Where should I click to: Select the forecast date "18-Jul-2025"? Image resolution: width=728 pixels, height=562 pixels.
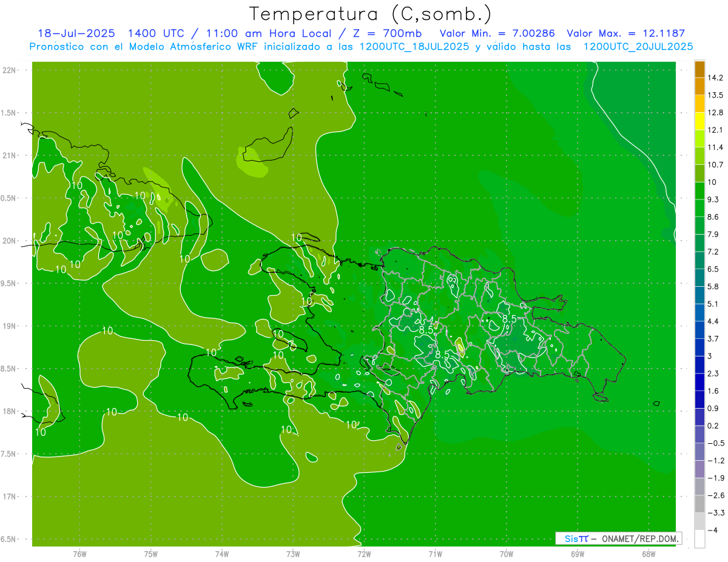click(x=76, y=33)
